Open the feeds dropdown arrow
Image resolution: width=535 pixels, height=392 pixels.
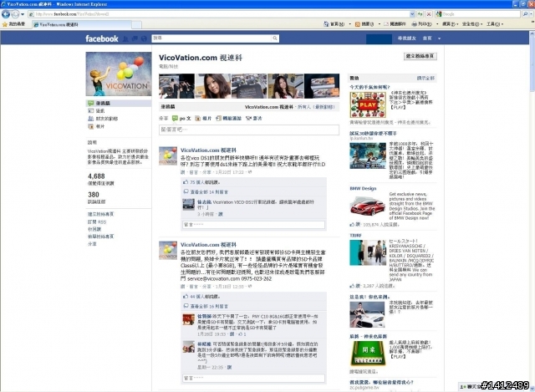point(379,24)
